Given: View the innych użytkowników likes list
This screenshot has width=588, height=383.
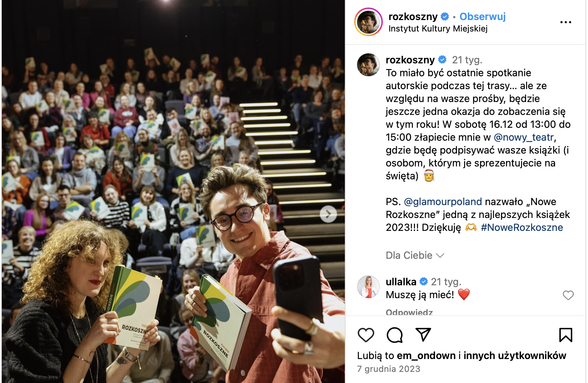Looking at the screenshot, I should (515, 355).
